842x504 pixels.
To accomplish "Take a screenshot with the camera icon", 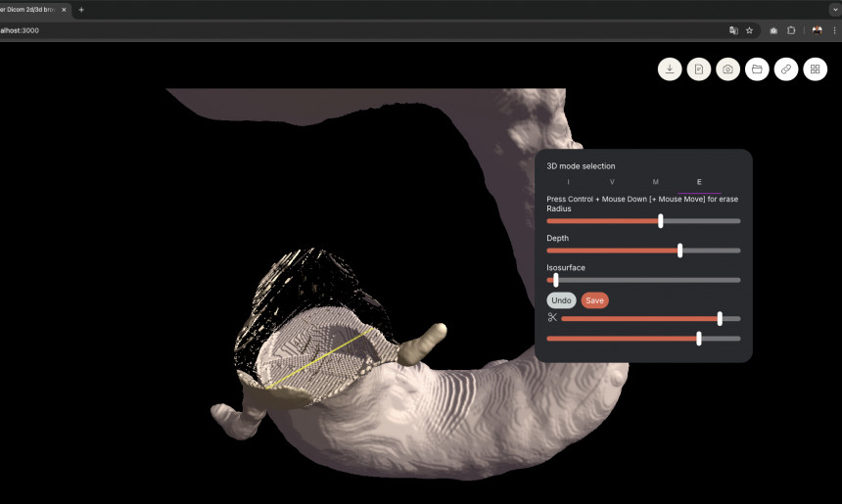I will (x=727, y=69).
